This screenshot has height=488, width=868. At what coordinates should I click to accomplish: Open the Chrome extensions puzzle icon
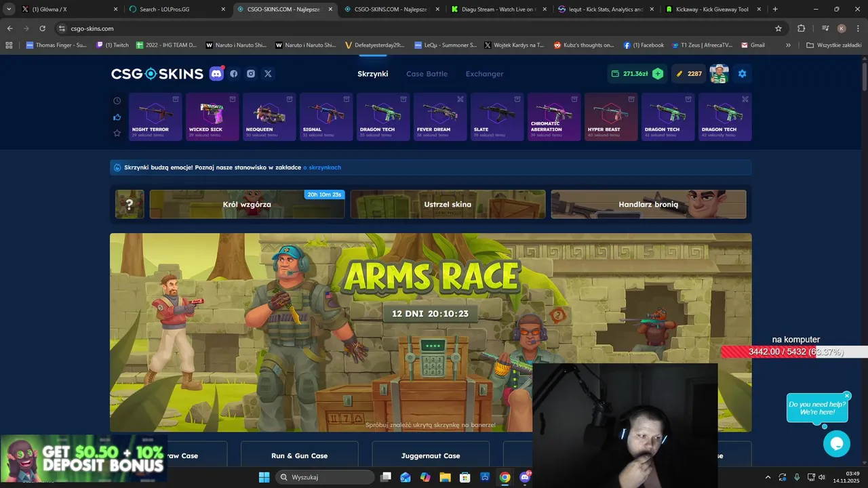[x=801, y=28]
